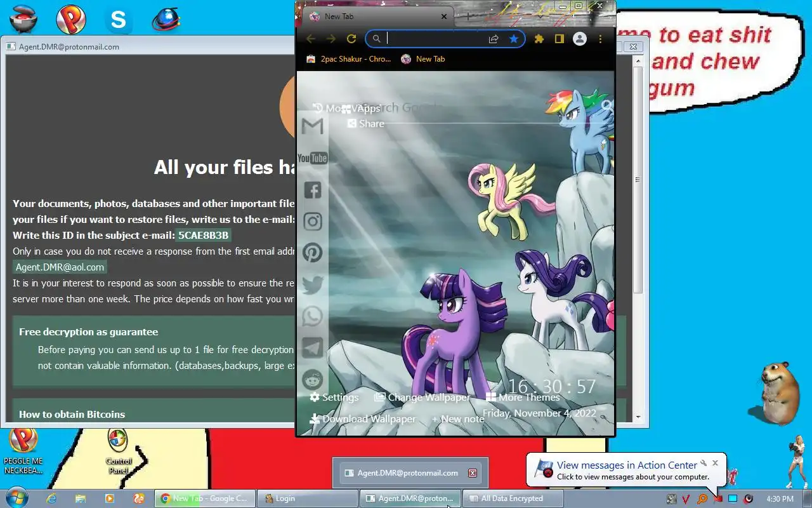Image resolution: width=812 pixels, height=508 pixels.
Task: Open the Instagram sidebar shortcut
Action: (312, 221)
